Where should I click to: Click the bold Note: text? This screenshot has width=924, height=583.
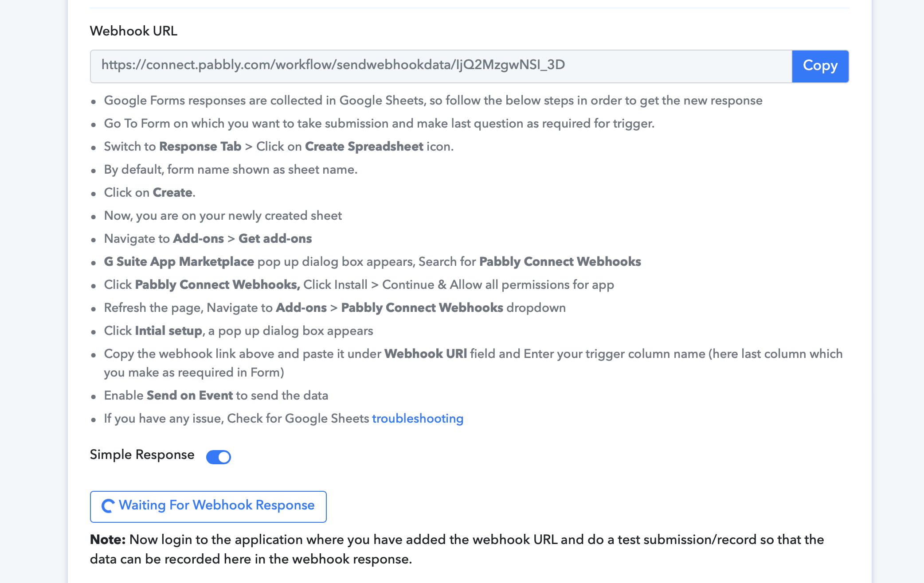tap(108, 540)
